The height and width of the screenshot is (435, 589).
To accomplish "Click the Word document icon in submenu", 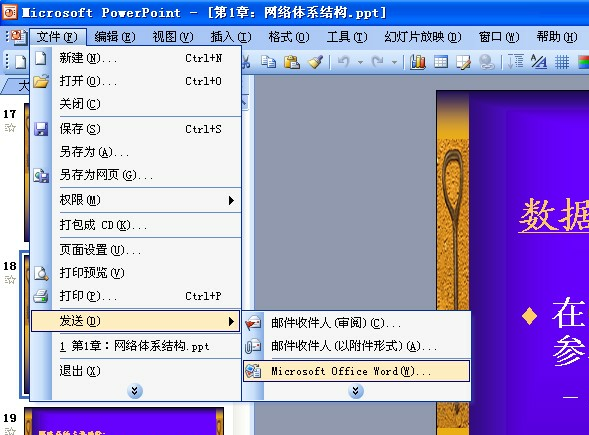I will [x=253, y=371].
